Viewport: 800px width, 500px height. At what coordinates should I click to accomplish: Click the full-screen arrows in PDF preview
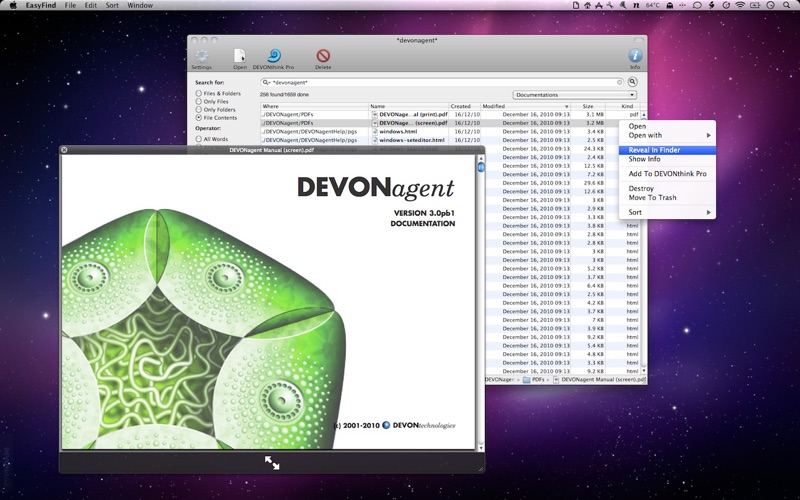[272, 462]
